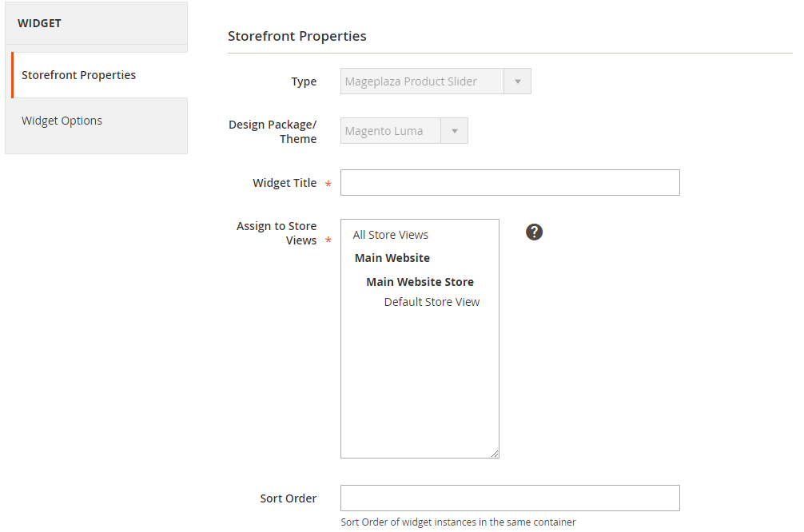Grab the store views list resize handle
The height and width of the screenshot is (532, 804).
(x=495, y=454)
